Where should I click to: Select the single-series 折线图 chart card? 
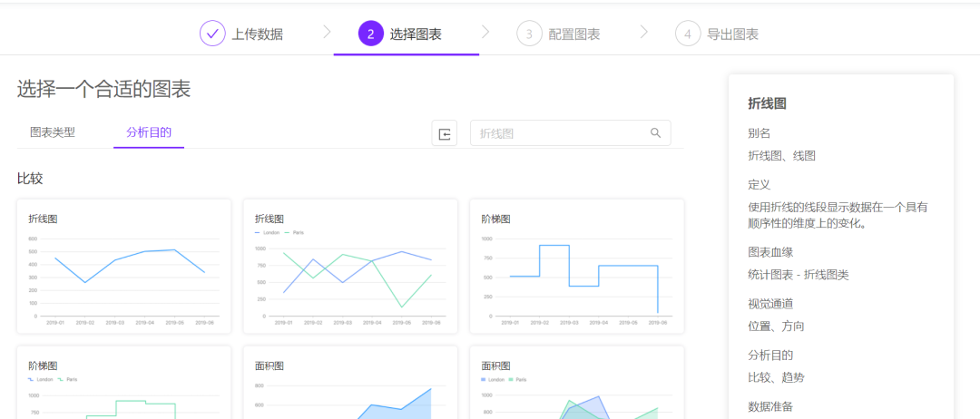point(123,267)
